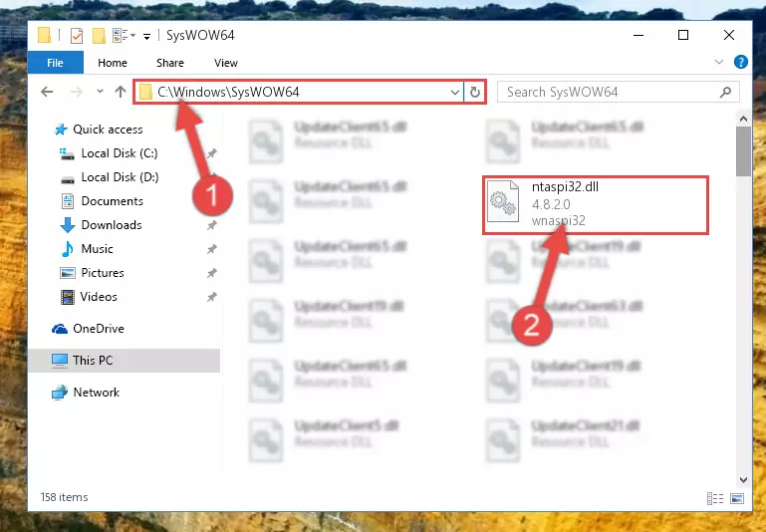Switch to the Home ribbon tab
This screenshot has width=766, height=532.
click(x=113, y=63)
